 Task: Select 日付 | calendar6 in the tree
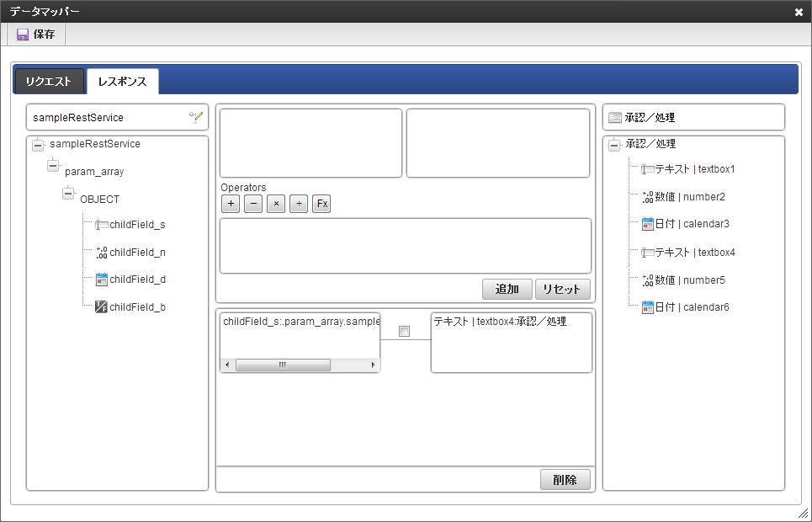tap(692, 306)
